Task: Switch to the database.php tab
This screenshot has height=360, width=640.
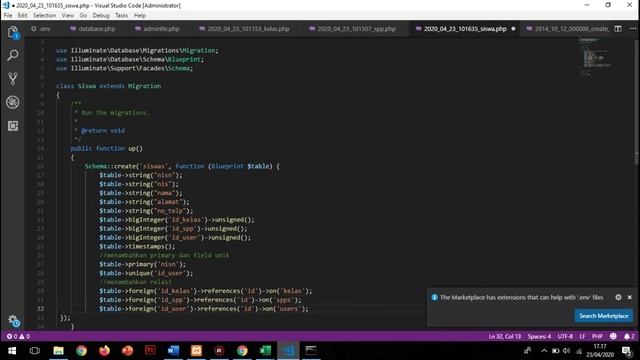Action: (x=93, y=29)
